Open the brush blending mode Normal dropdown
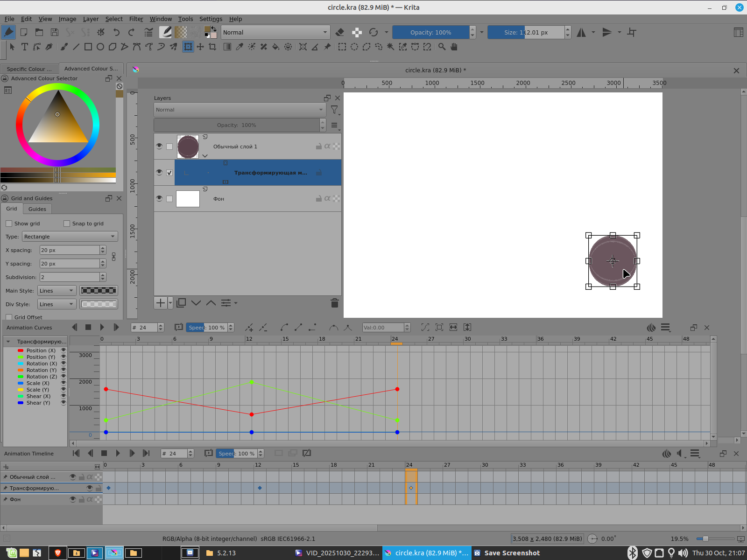The width and height of the screenshot is (747, 560). (275, 32)
